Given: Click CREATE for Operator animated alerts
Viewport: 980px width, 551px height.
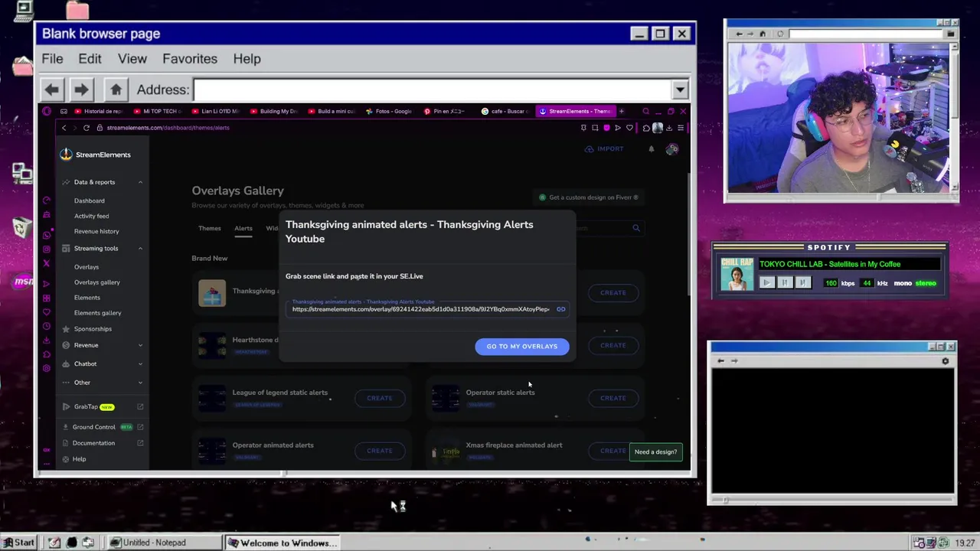Looking at the screenshot, I should pos(380,451).
